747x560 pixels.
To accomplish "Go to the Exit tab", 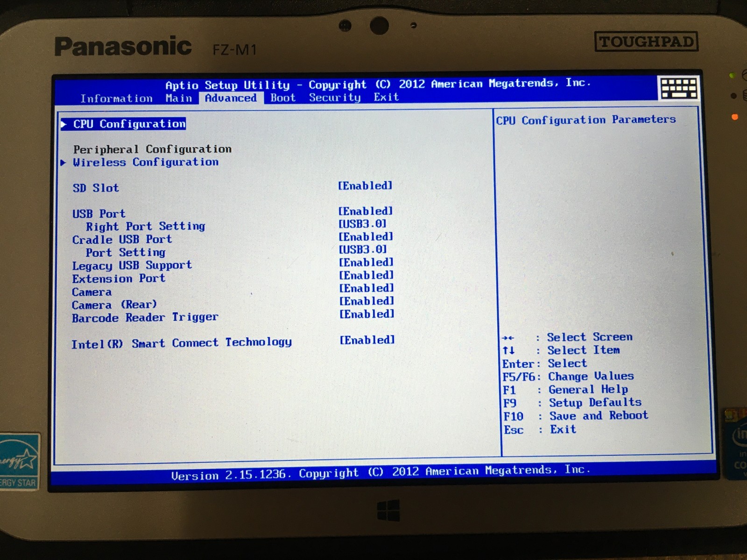I will point(386,97).
